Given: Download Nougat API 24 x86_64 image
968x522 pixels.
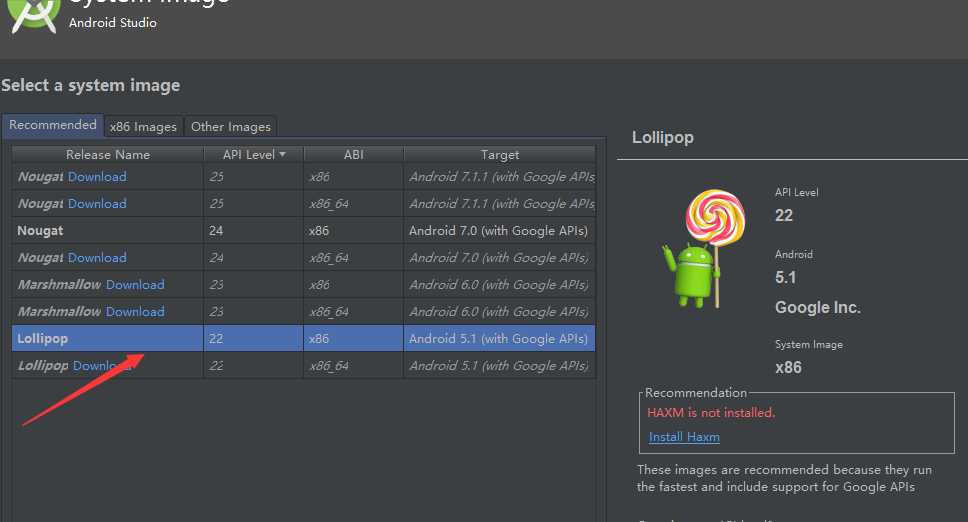Looking at the screenshot, I should tap(98, 258).
